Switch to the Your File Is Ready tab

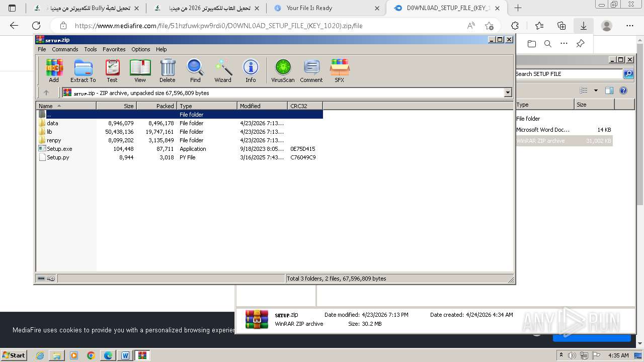click(x=326, y=8)
